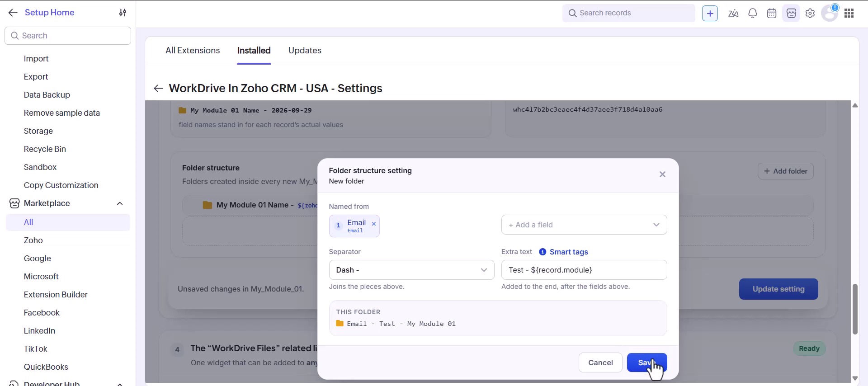The width and height of the screenshot is (868, 386).
Task: Open the apps grid launcher
Action: point(849,14)
